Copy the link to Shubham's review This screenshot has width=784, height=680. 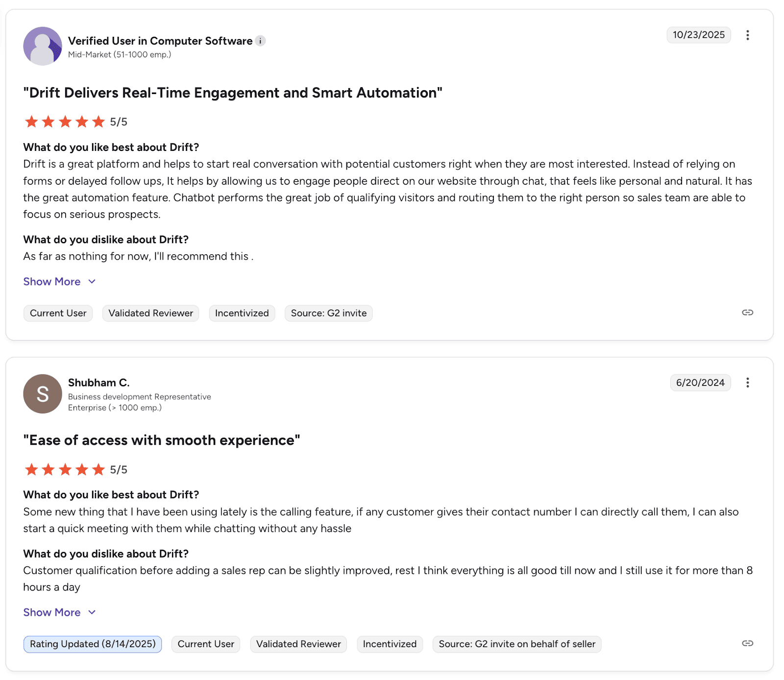coord(747,644)
